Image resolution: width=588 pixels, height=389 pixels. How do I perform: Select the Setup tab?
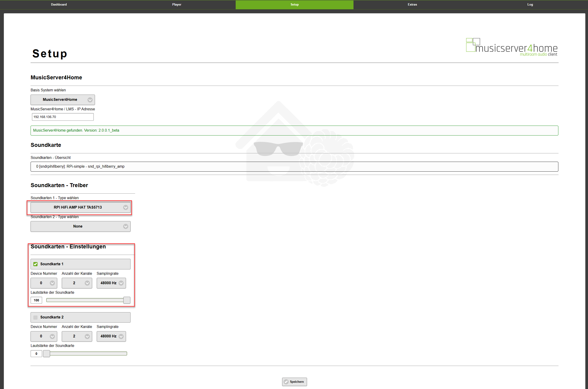point(294,4)
